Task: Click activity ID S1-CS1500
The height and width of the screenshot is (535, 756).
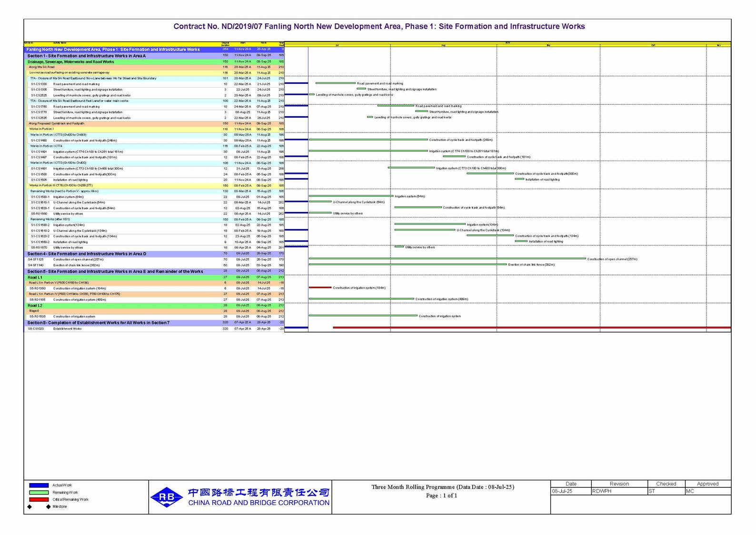Action: click(x=39, y=174)
